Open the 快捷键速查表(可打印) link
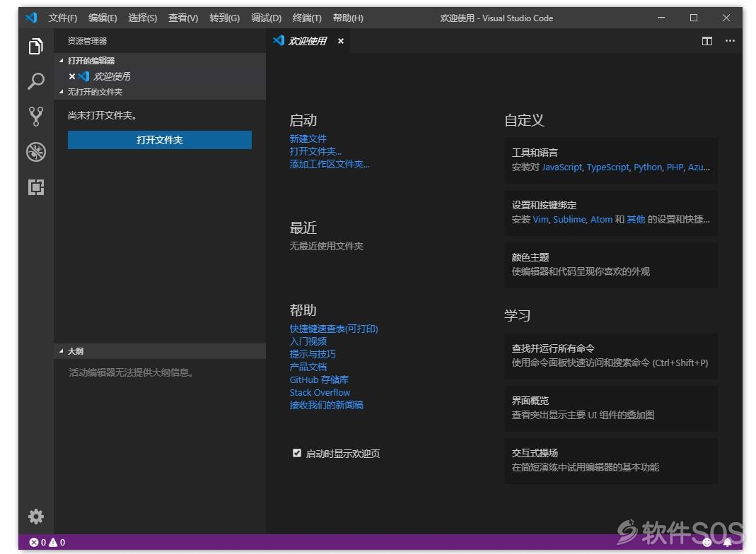The height and width of the screenshot is (554, 756). click(x=334, y=329)
